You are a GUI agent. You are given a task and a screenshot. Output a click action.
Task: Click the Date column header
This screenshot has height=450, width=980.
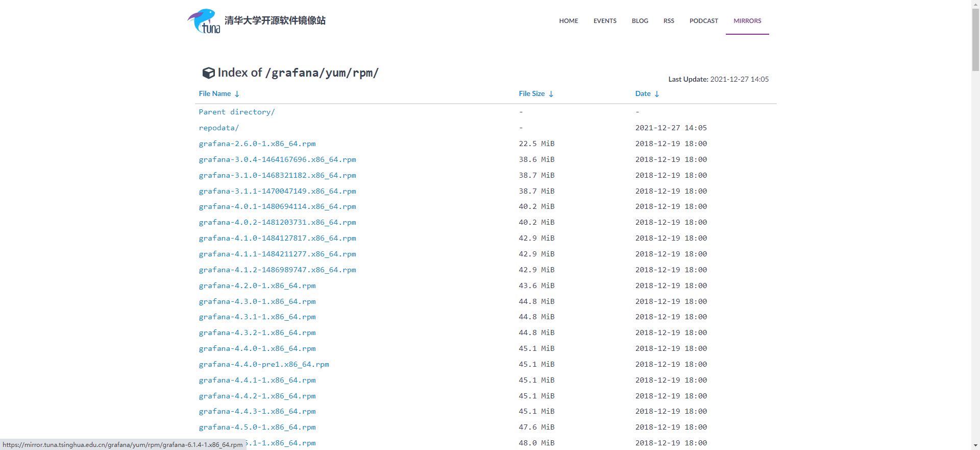pos(643,93)
